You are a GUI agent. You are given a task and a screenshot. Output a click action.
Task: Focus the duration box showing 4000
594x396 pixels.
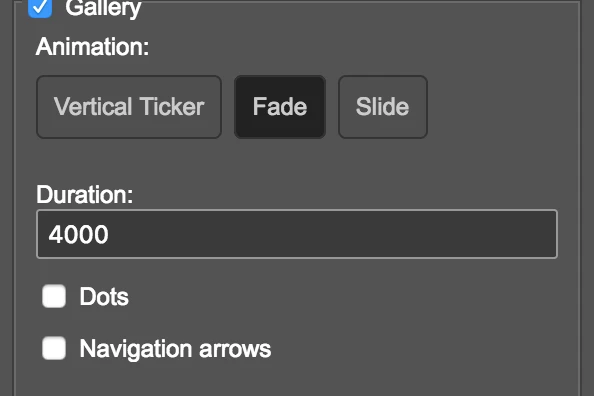pos(297,234)
